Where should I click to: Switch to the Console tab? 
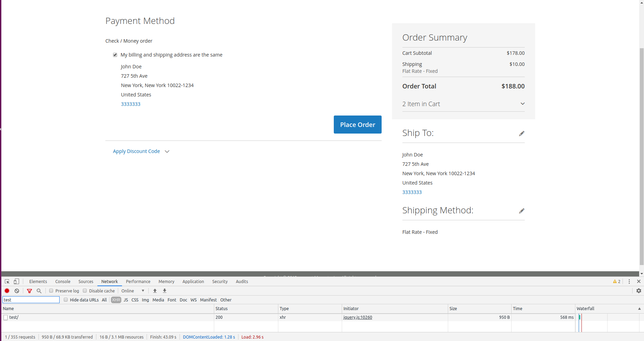click(x=63, y=281)
